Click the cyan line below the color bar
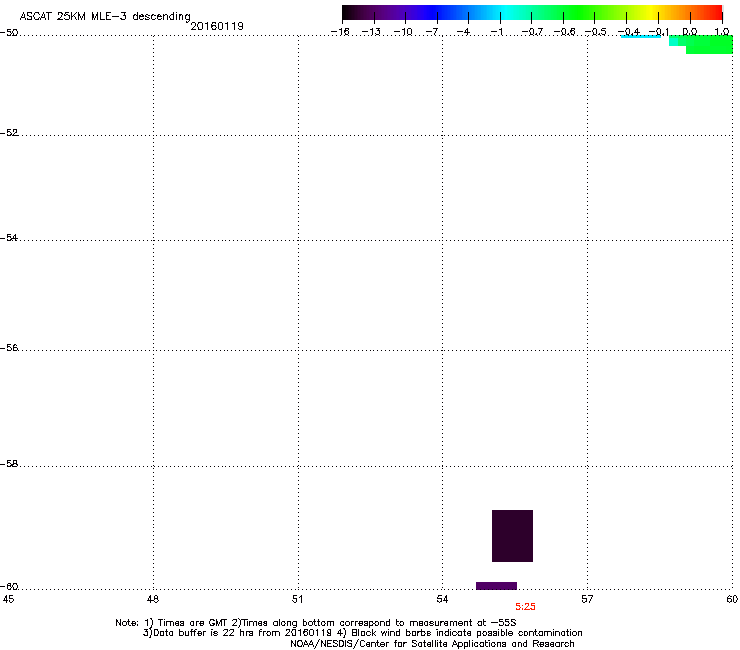Image resolution: width=740 pixels, height=650 pixels. [640, 36]
